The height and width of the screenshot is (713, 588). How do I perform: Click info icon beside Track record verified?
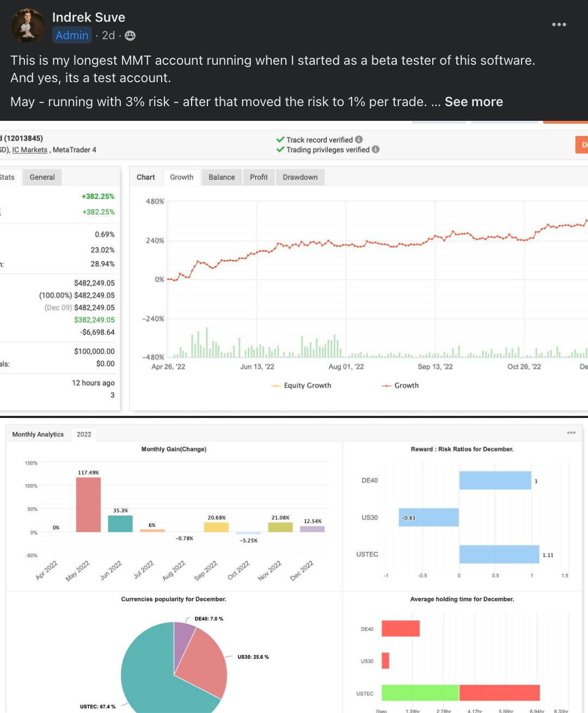pos(359,139)
